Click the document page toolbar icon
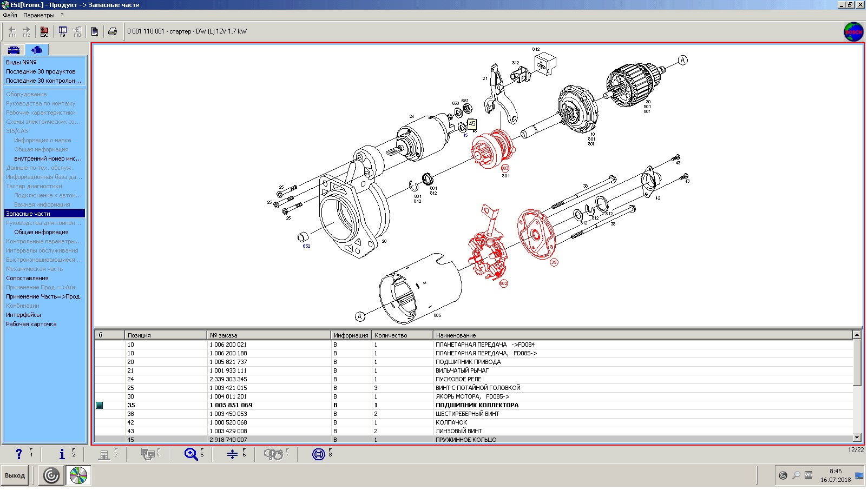This screenshot has height=490, width=868. (x=95, y=31)
